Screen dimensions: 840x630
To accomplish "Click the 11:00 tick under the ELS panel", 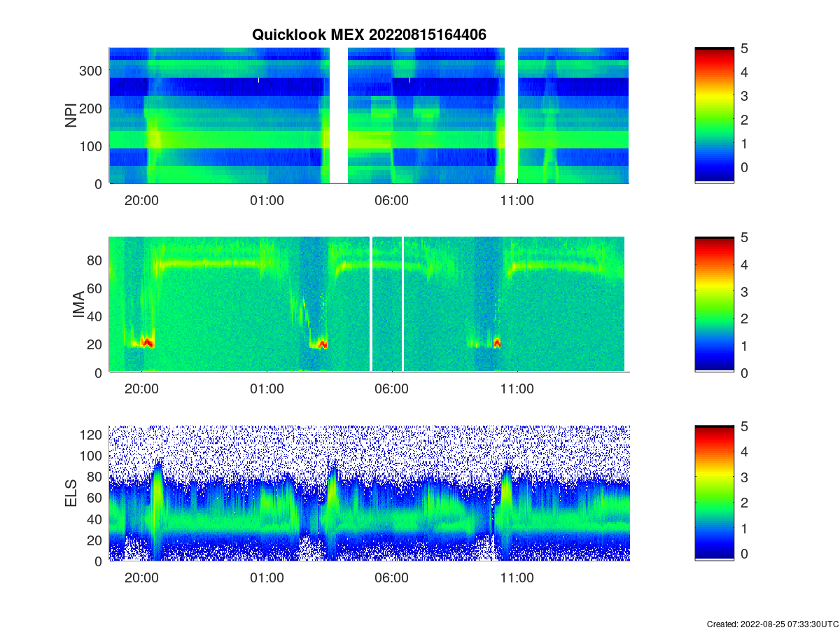I will [x=517, y=578].
